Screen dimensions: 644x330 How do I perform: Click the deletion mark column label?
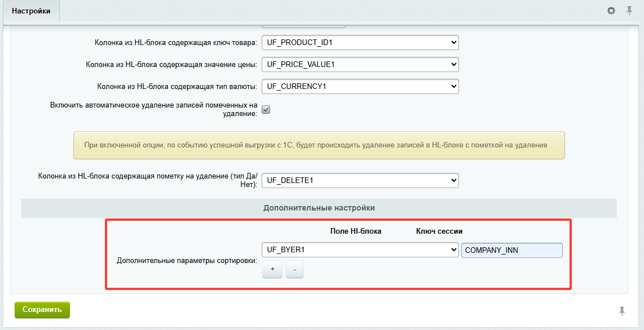pos(148,180)
